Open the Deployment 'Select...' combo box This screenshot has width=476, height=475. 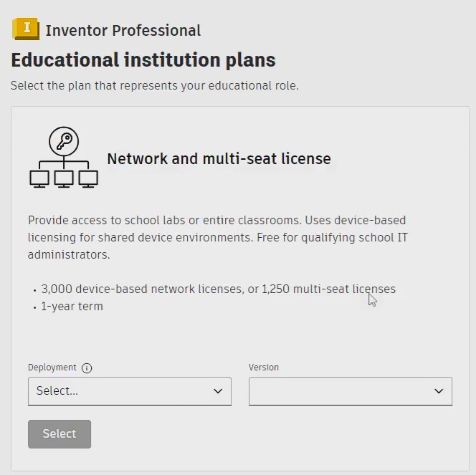pos(130,391)
